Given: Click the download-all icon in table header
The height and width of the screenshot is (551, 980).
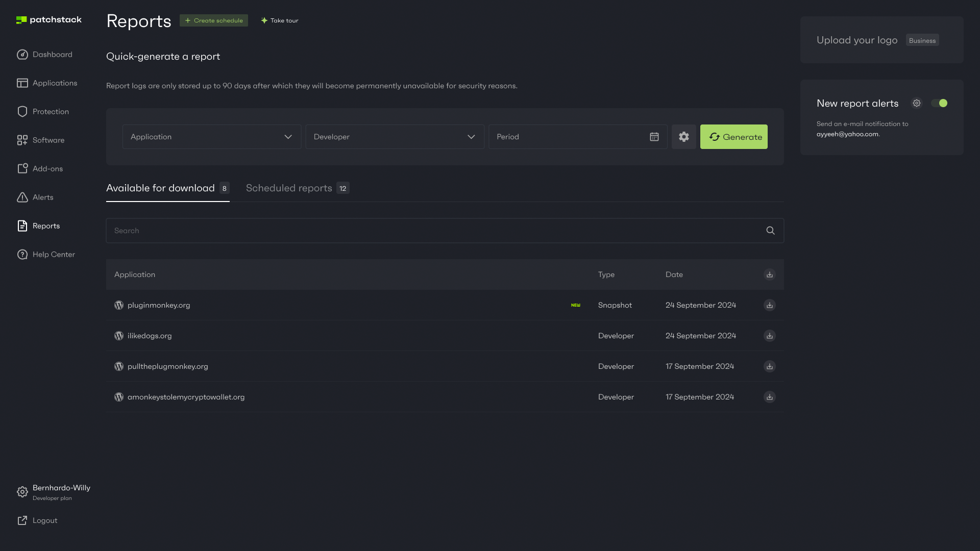Looking at the screenshot, I should (769, 274).
